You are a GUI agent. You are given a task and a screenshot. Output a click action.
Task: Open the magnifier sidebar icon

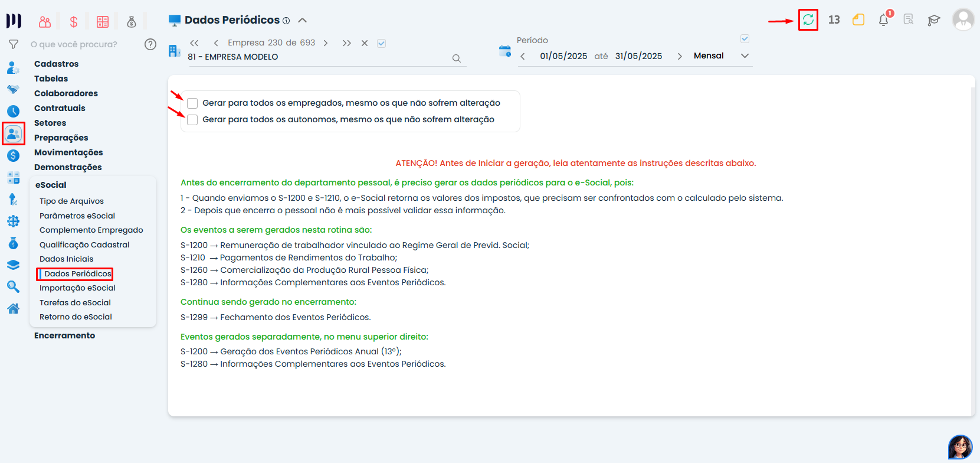point(13,287)
